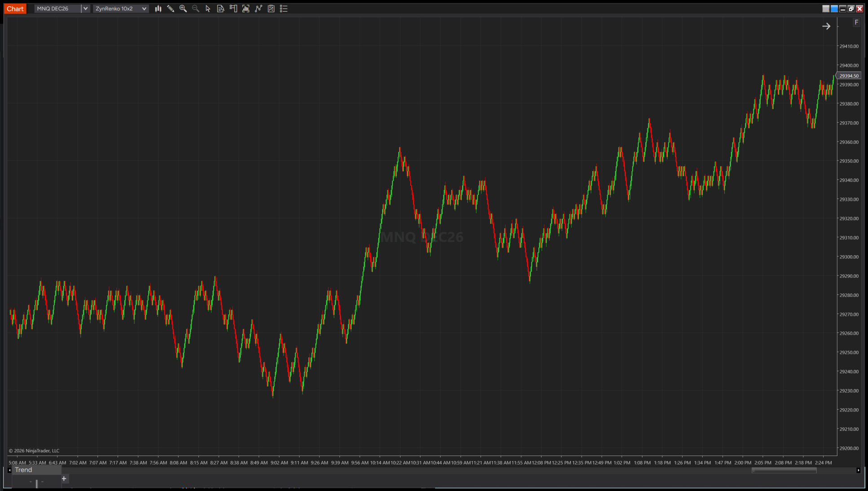
Task: Open the bars/chart style icon
Action: 158,9
